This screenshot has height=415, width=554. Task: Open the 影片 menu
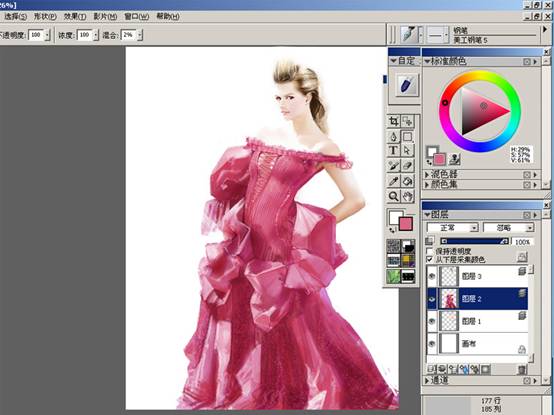[x=105, y=16]
